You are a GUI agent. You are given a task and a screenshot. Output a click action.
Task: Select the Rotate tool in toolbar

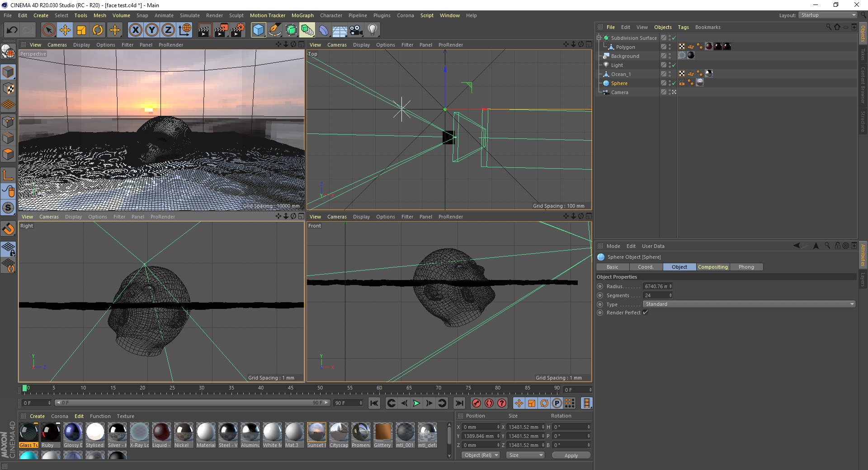(98, 30)
